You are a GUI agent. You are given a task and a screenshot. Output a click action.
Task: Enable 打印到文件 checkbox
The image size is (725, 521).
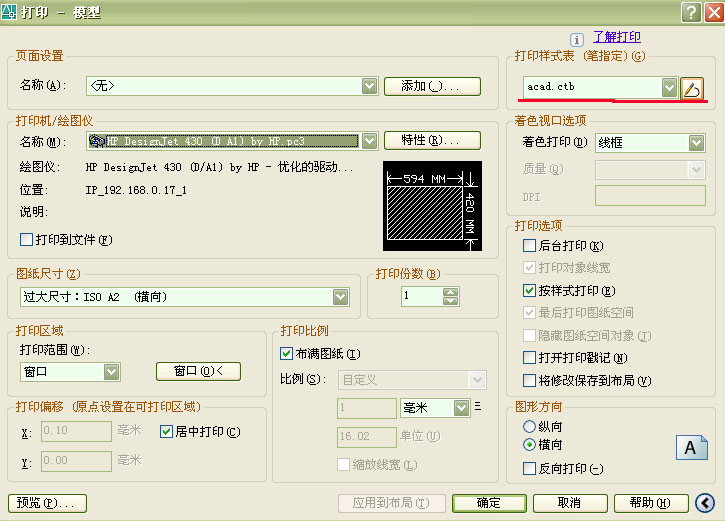coord(26,239)
